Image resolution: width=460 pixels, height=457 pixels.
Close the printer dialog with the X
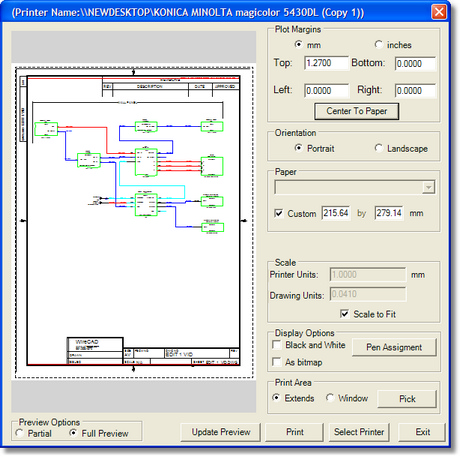439,12
